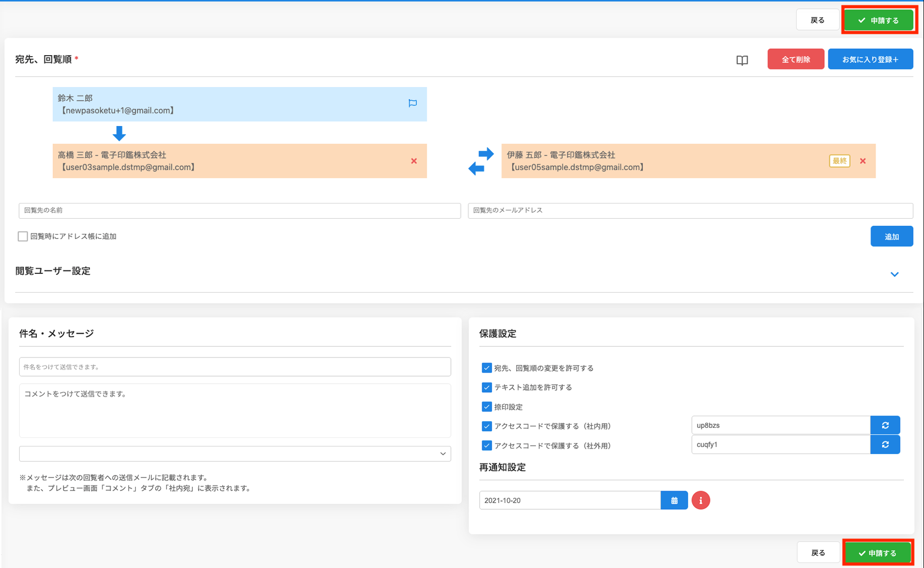Click the 保護設定 heading

(498, 334)
